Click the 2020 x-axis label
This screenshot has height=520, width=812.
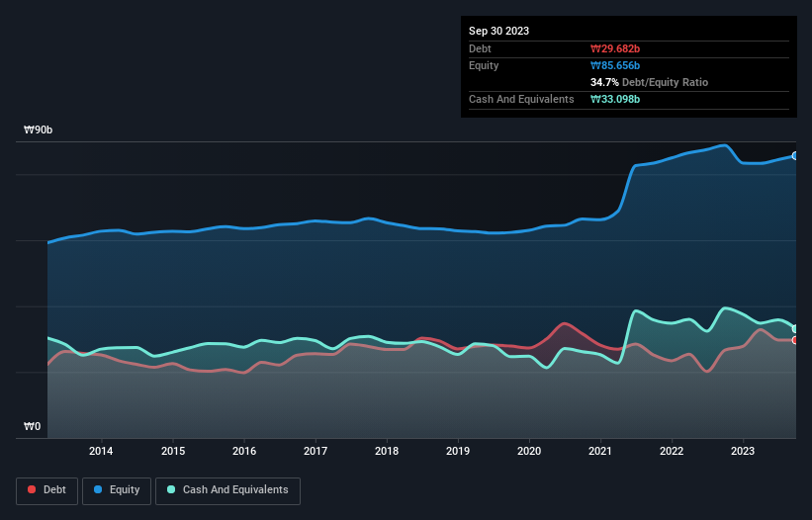(529, 451)
